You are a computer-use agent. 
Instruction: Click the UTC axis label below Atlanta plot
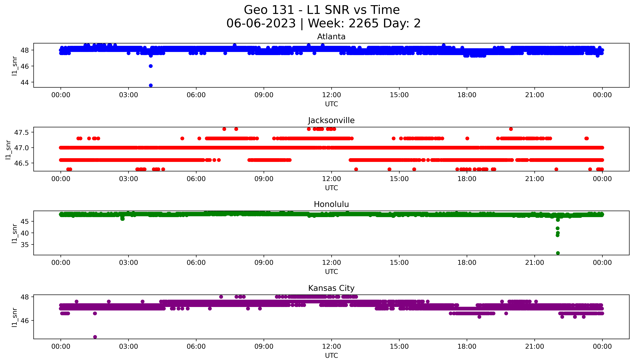[x=331, y=104]
